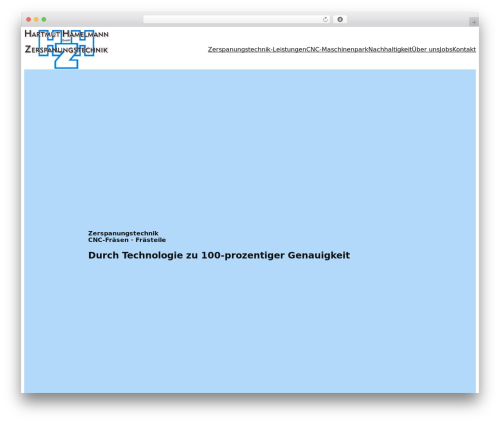Click the Kontakt navigation link
This screenshot has height=423, width=500.
[464, 49]
